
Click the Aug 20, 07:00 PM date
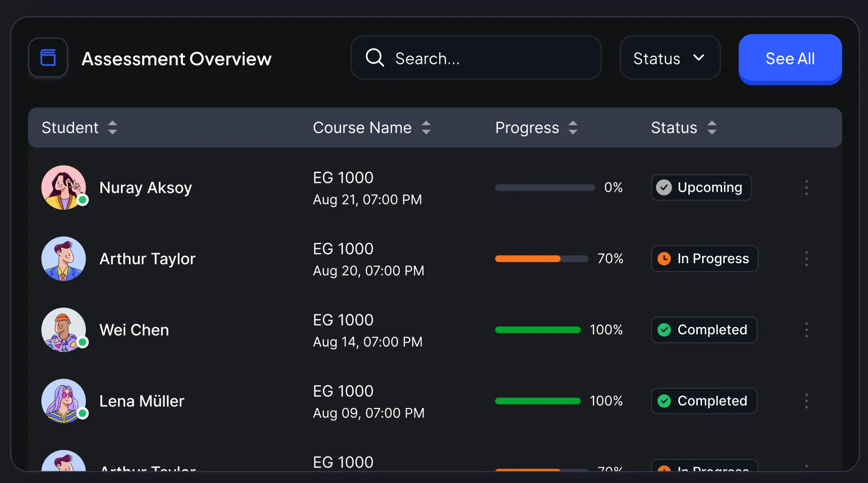coord(368,271)
